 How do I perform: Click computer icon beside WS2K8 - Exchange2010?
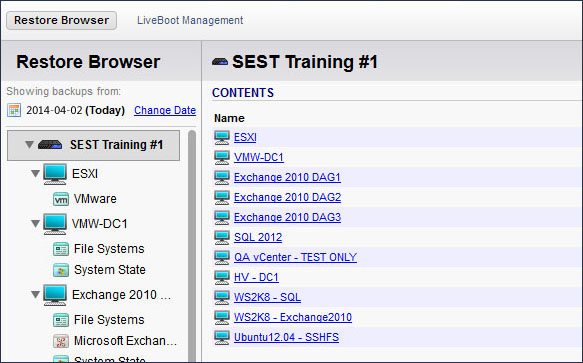tap(222, 317)
